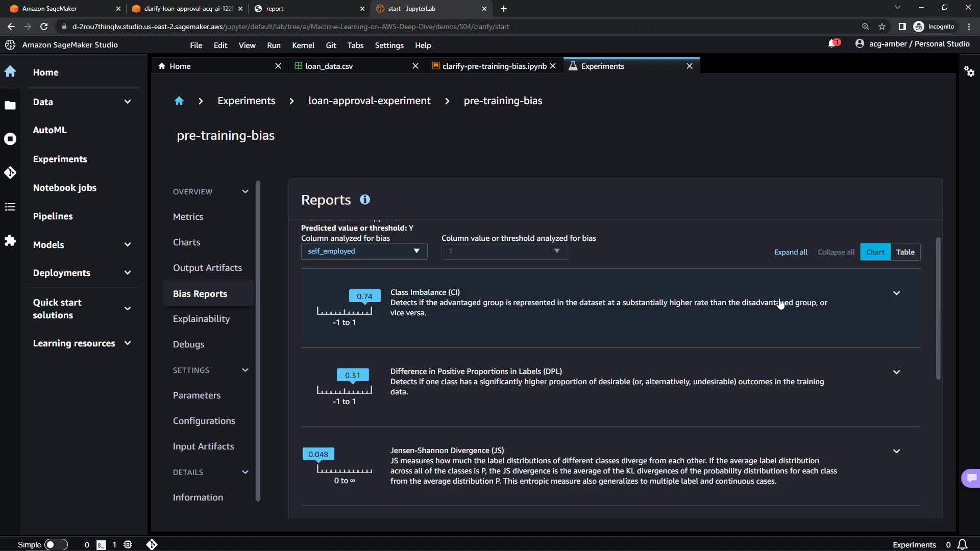
Task: Click the breadcrumb home icon
Action: coord(179,101)
